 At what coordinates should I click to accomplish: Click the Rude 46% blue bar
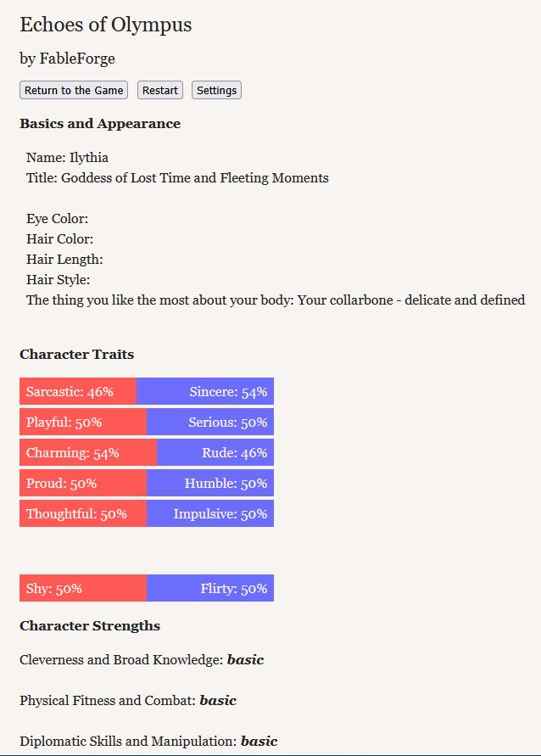tap(215, 452)
